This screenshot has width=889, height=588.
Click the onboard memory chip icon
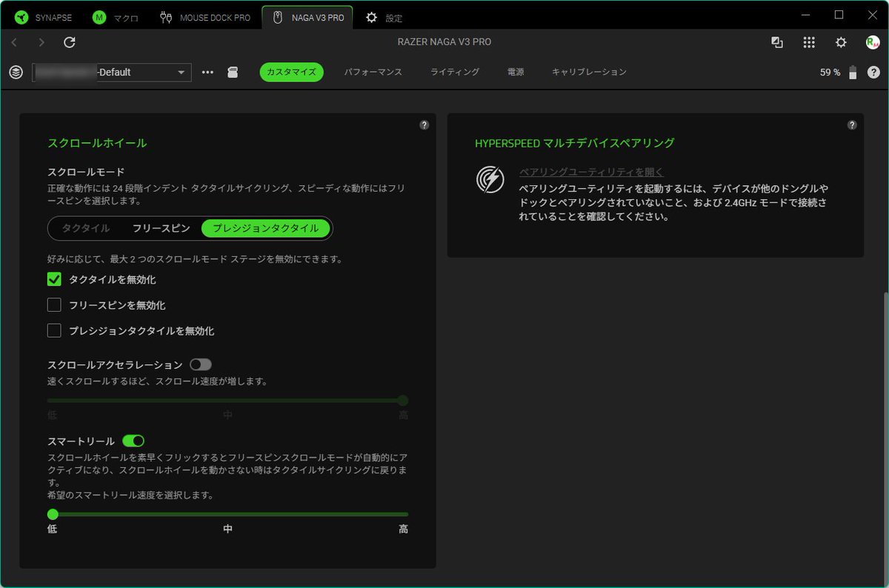coord(232,73)
